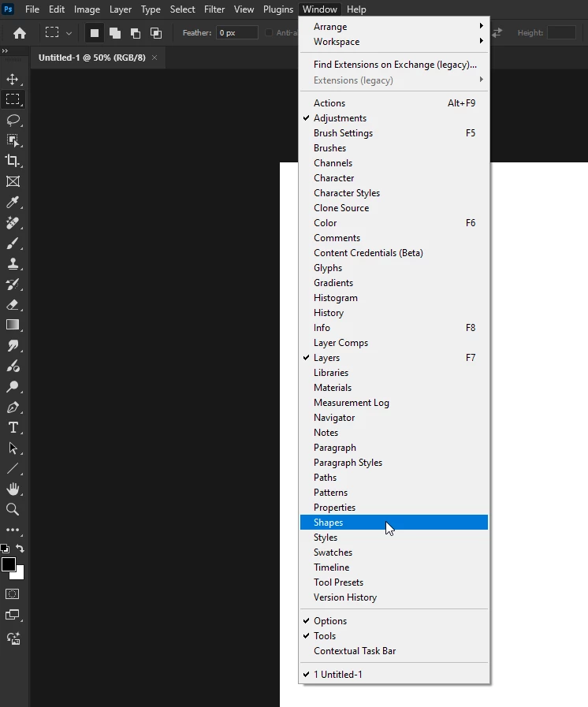
Task: Select the Eraser tool
Action: pyautogui.click(x=13, y=305)
